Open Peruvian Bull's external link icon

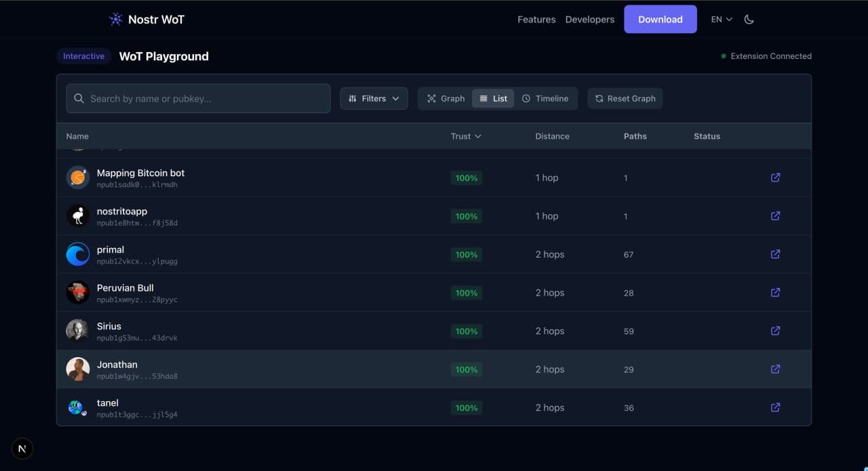pos(775,292)
